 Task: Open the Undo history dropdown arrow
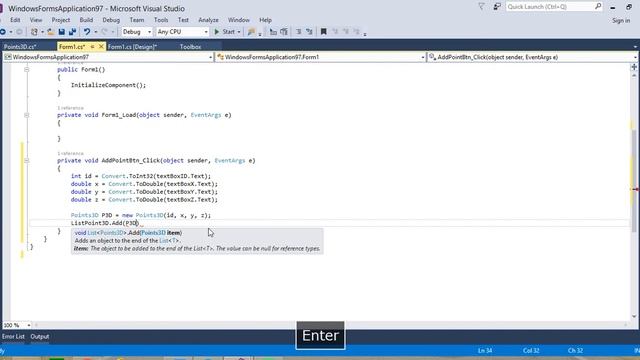tap(96, 32)
